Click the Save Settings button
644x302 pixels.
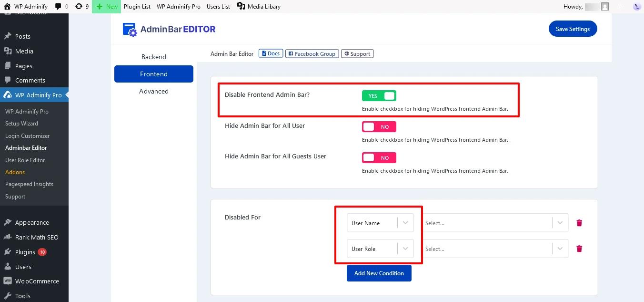point(573,29)
